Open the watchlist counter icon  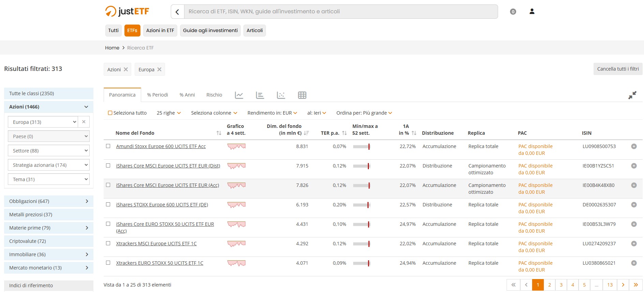click(x=513, y=12)
